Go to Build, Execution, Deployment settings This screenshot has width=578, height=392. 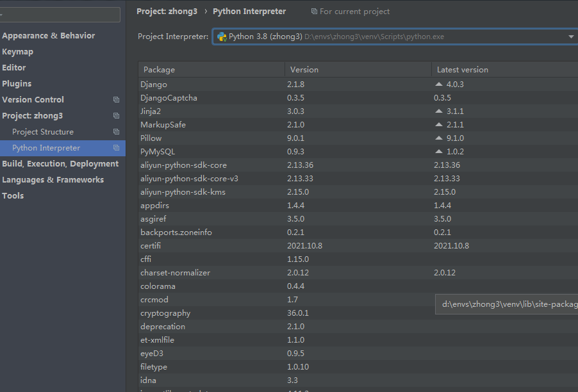click(x=60, y=164)
